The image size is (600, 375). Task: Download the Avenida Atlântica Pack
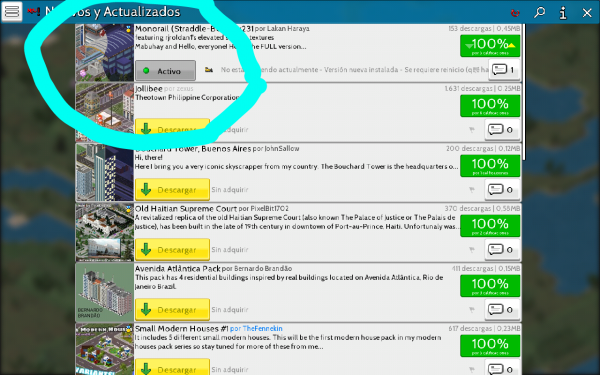[172, 310]
